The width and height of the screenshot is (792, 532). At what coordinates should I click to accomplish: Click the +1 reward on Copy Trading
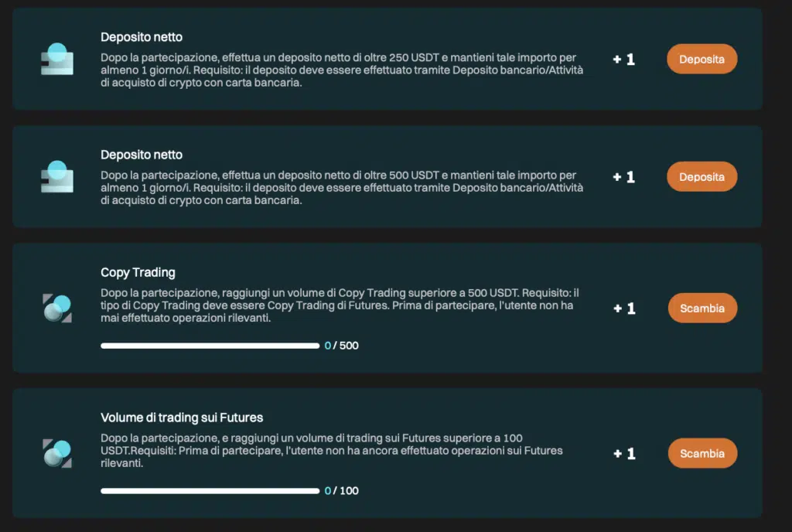click(624, 309)
